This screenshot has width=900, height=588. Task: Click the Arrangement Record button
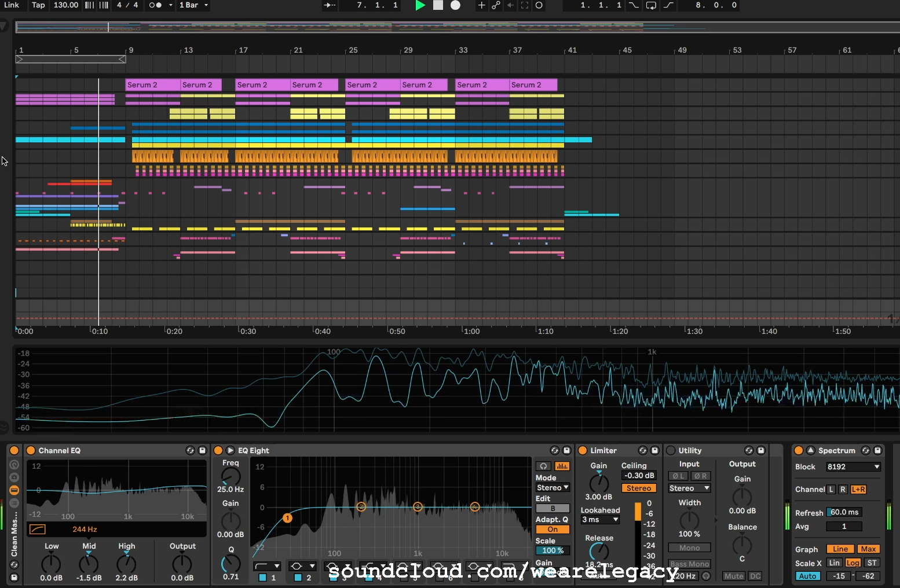pos(456,5)
